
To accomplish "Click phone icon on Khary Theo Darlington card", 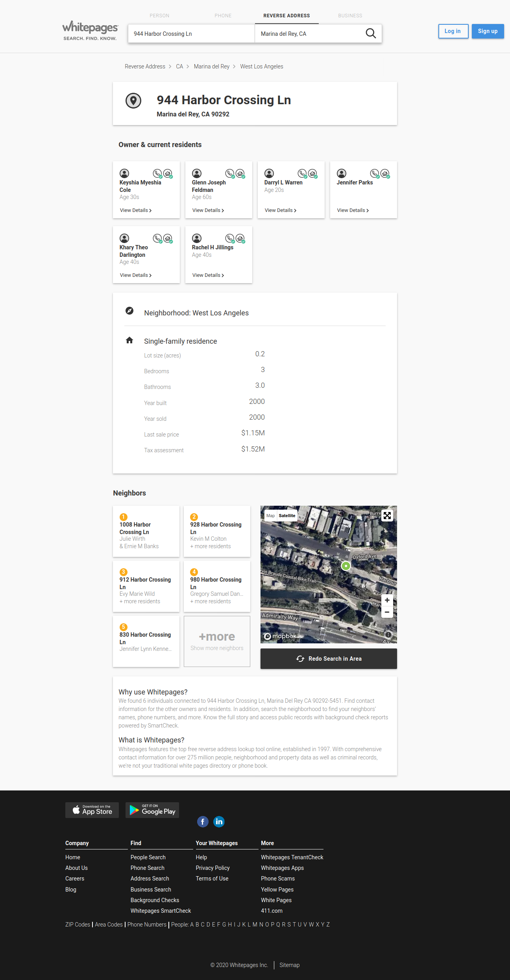I will [x=157, y=238].
